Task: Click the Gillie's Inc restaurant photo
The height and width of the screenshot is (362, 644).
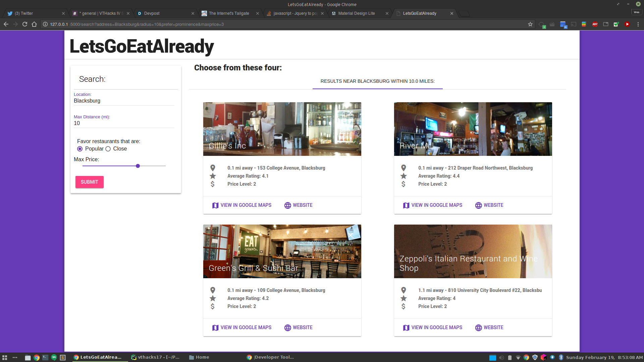Action: [x=282, y=129]
